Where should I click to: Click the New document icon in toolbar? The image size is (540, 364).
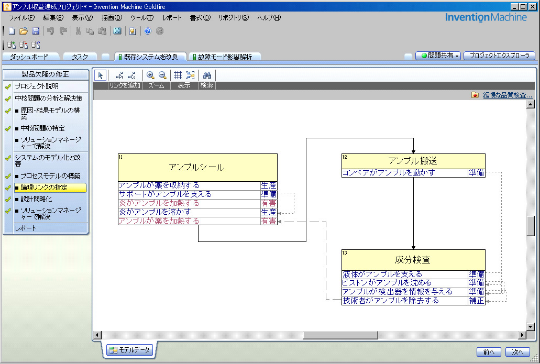click(x=12, y=31)
